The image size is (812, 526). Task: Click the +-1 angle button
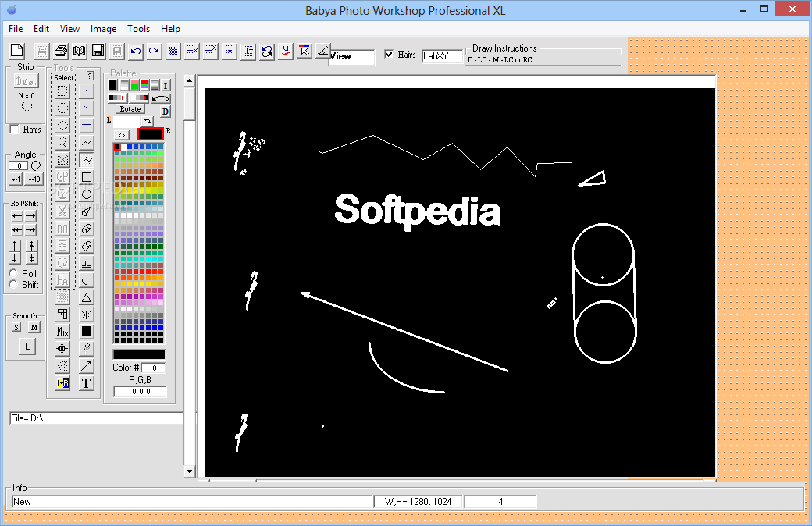pyautogui.click(x=16, y=179)
